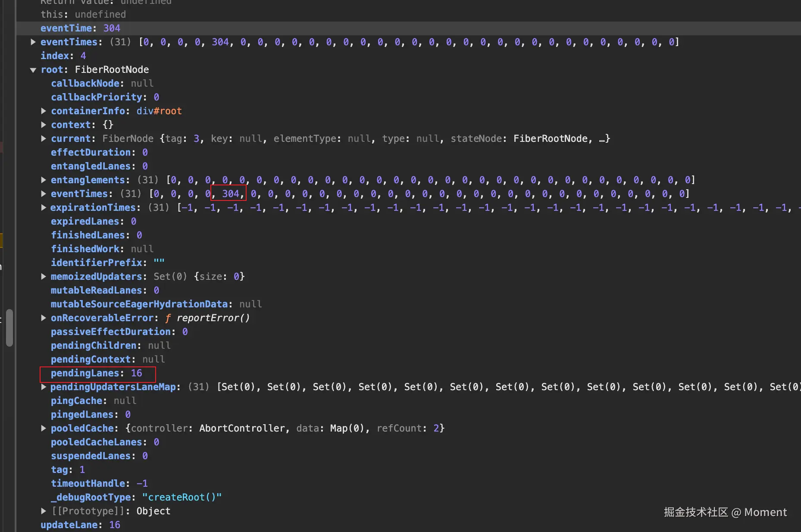Select the pendingLanes: 16 property

tap(97, 373)
